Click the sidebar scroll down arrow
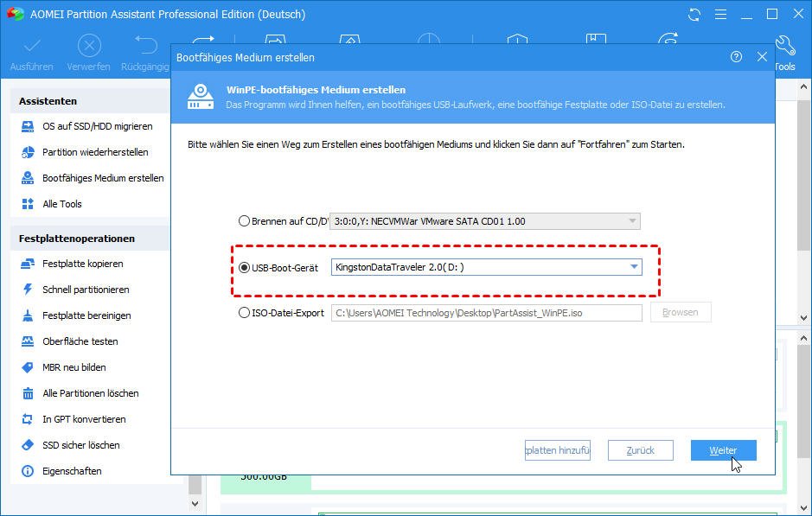This screenshot has width=812, height=516. coord(195,503)
